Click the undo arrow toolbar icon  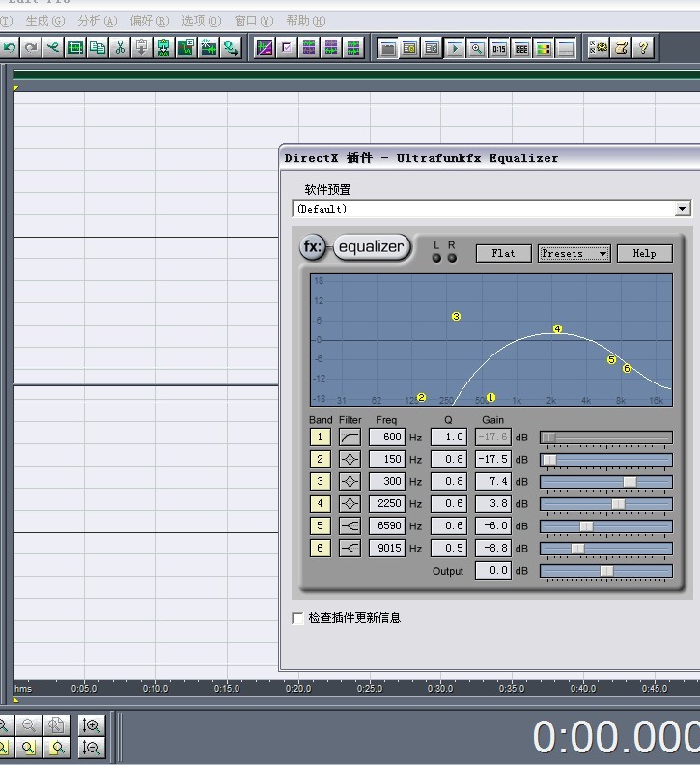pos(9,48)
